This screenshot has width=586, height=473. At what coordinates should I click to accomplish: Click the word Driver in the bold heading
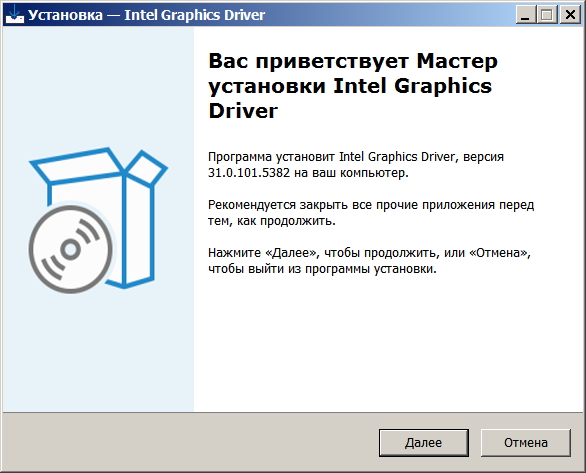click(243, 111)
